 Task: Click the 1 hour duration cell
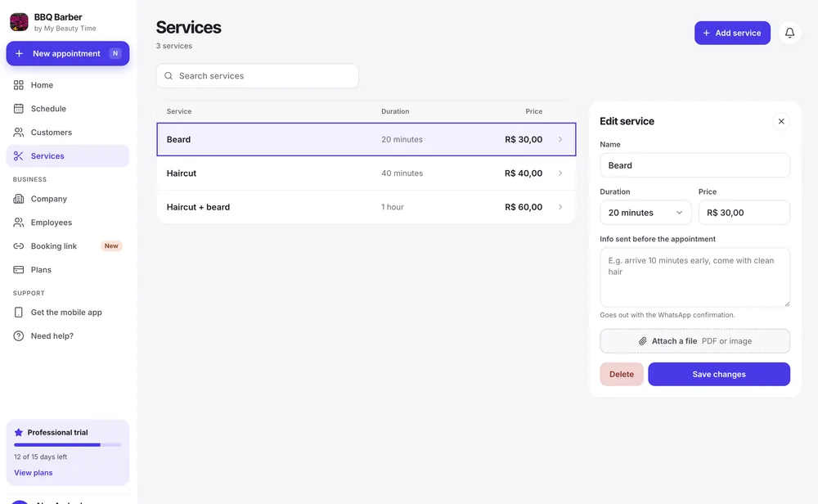(393, 207)
